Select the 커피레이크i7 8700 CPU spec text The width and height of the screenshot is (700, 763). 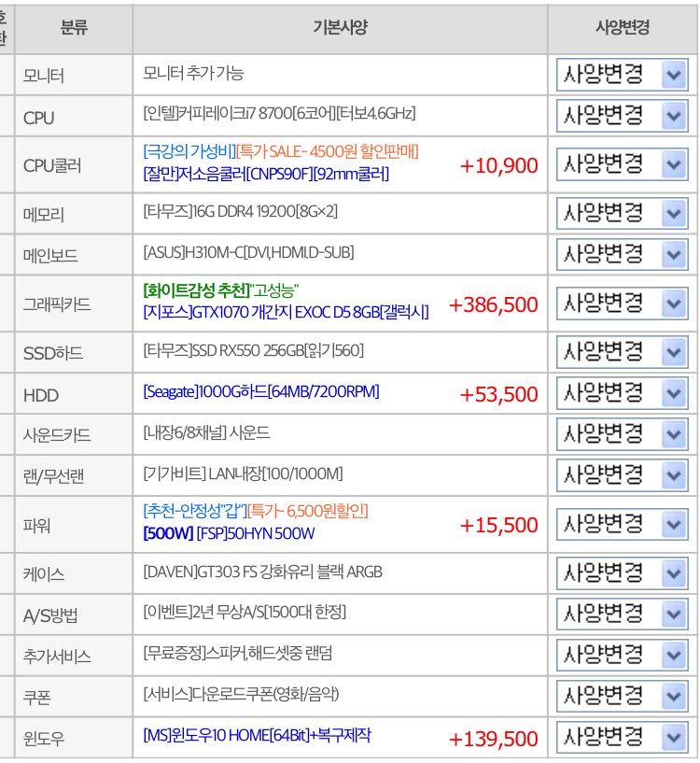click(x=279, y=114)
